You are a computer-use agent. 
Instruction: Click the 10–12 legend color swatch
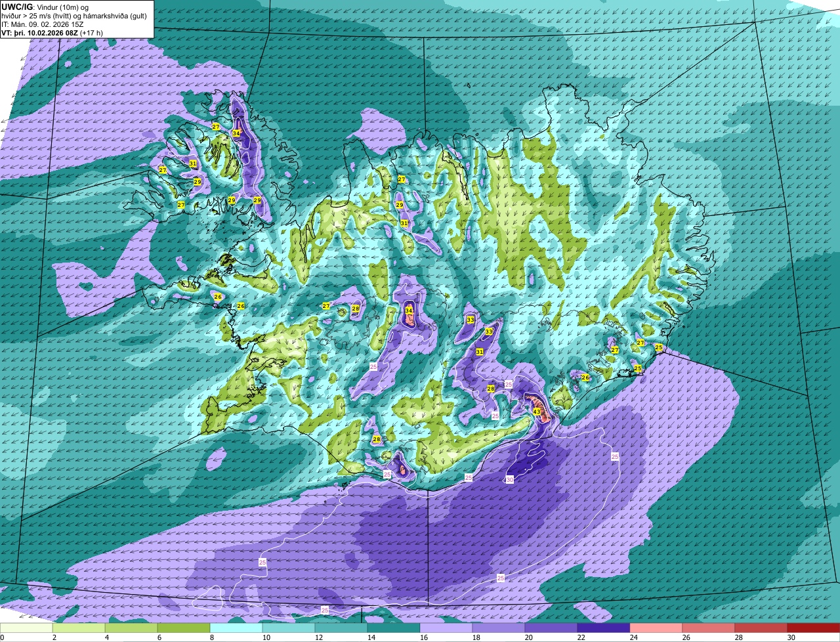[x=289, y=628]
